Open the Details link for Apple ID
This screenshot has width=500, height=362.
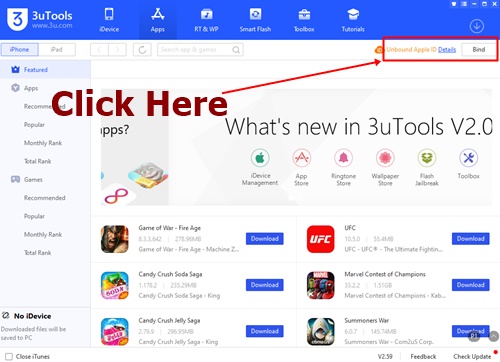click(447, 50)
